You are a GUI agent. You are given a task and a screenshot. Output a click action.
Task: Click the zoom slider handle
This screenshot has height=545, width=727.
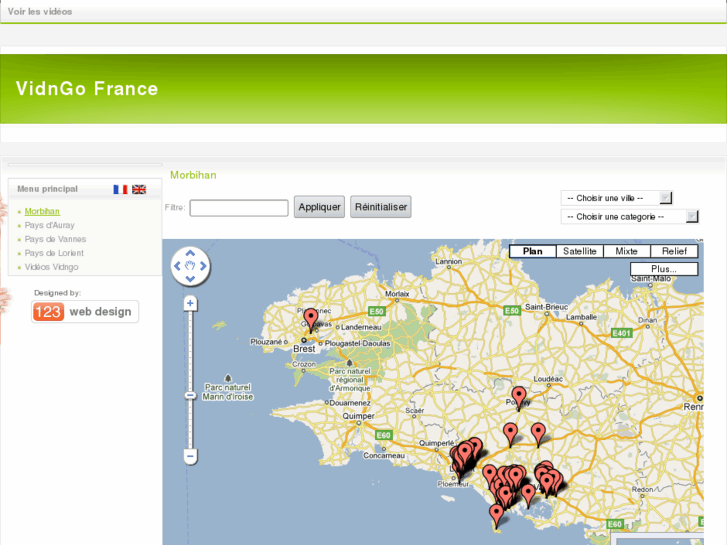[190, 396]
